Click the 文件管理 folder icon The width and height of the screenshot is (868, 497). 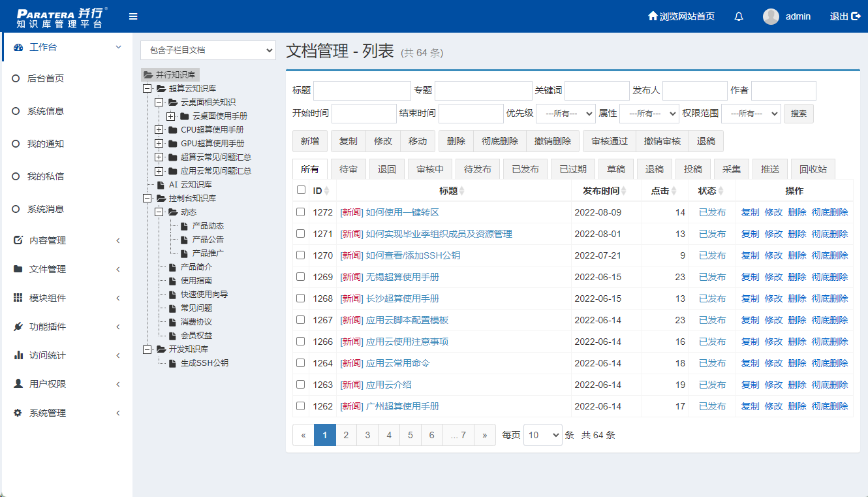pyautogui.click(x=18, y=269)
